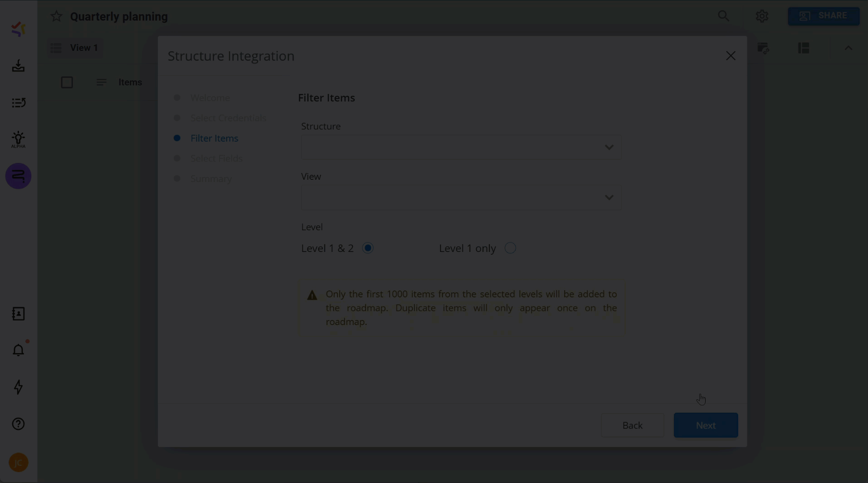Open the View dropdown
The height and width of the screenshot is (483, 868).
[x=461, y=197]
